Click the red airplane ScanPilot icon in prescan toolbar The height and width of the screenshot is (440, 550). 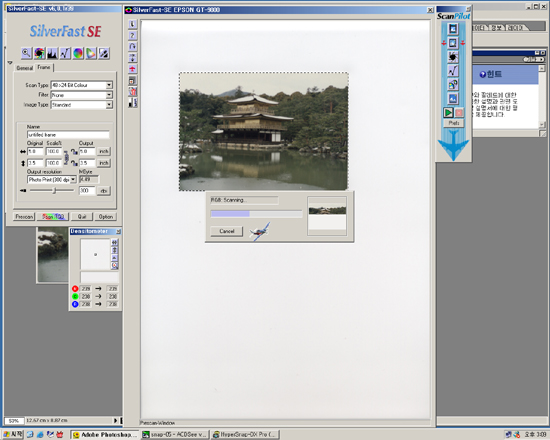[133, 69]
